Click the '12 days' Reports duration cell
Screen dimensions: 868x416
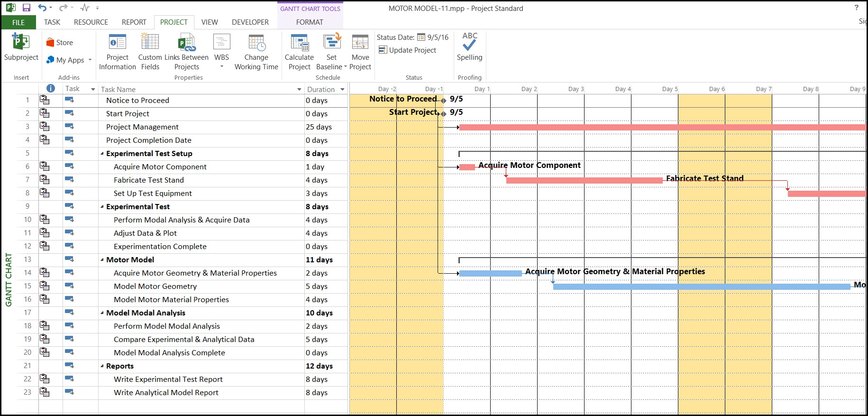326,366
